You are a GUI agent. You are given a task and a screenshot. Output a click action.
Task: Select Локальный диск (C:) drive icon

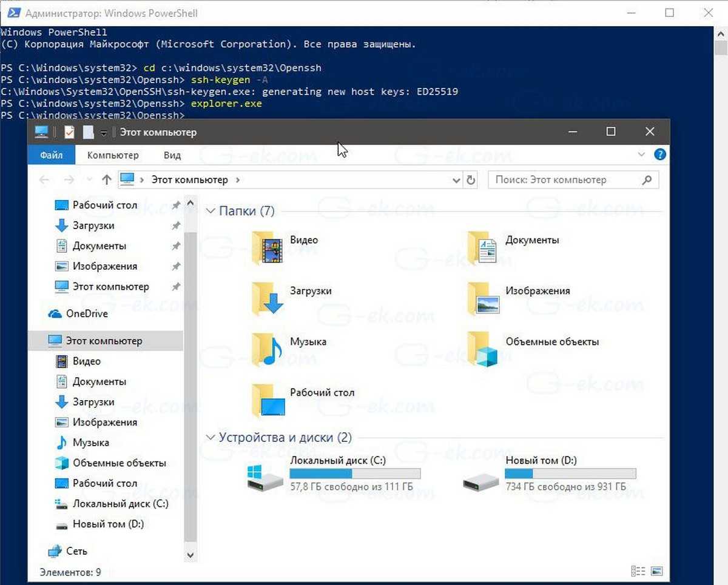coord(265,476)
